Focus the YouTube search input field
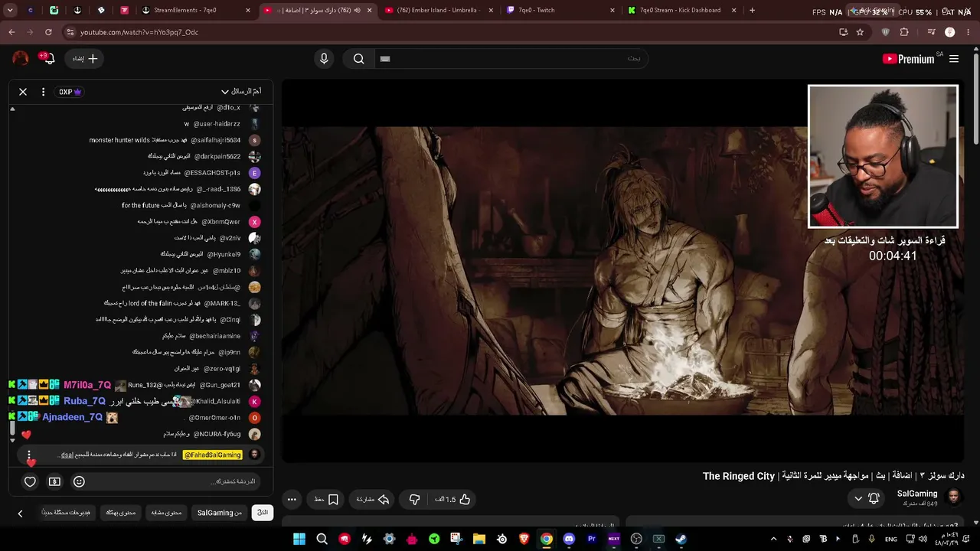This screenshot has width=980, height=551. [x=511, y=59]
